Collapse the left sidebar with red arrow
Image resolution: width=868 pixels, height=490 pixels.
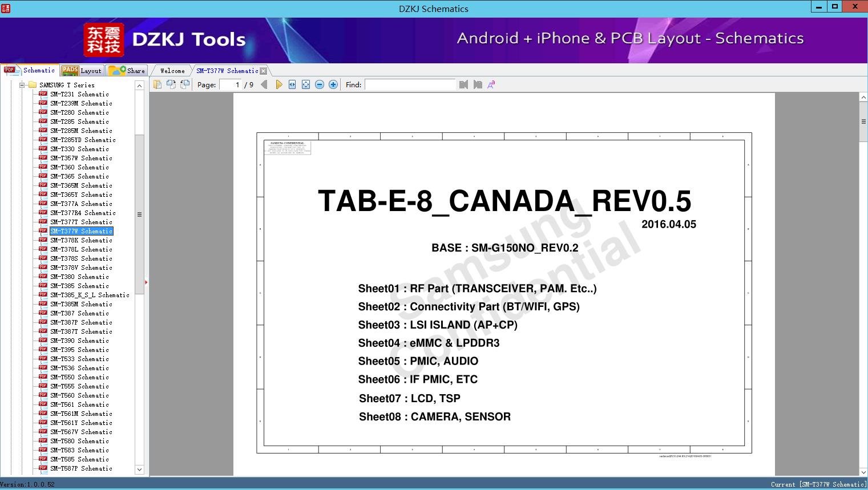click(146, 282)
